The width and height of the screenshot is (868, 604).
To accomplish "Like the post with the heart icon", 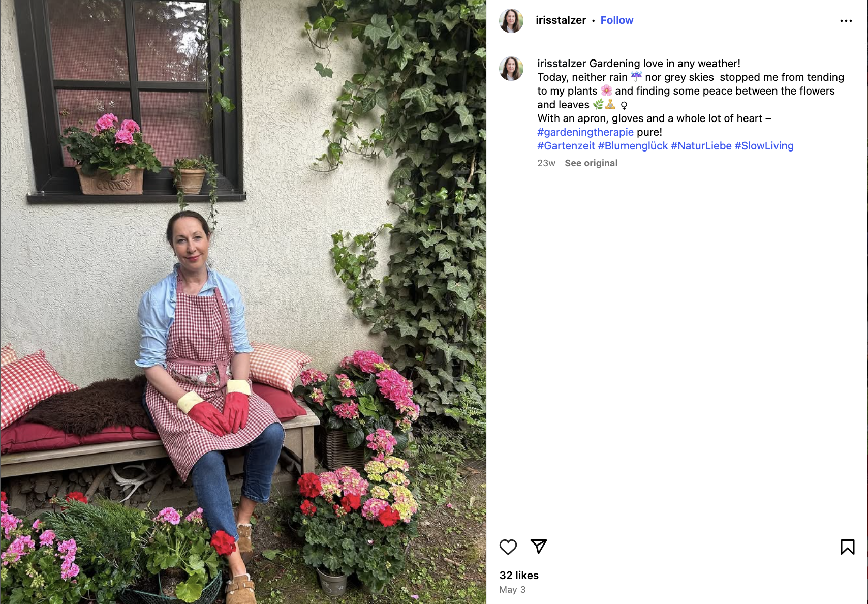I will pos(508,547).
